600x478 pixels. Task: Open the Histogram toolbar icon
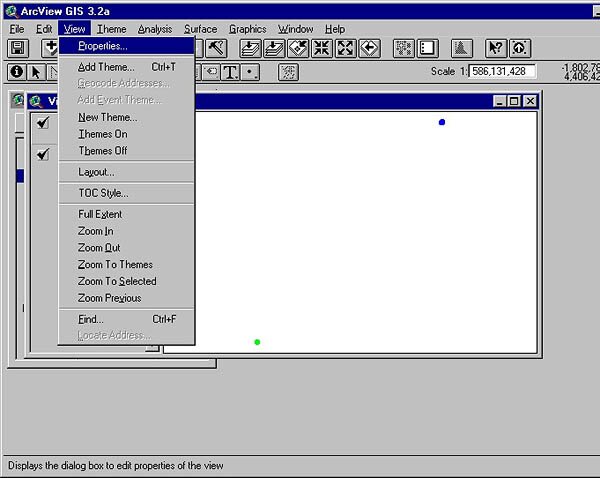[x=461, y=49]
